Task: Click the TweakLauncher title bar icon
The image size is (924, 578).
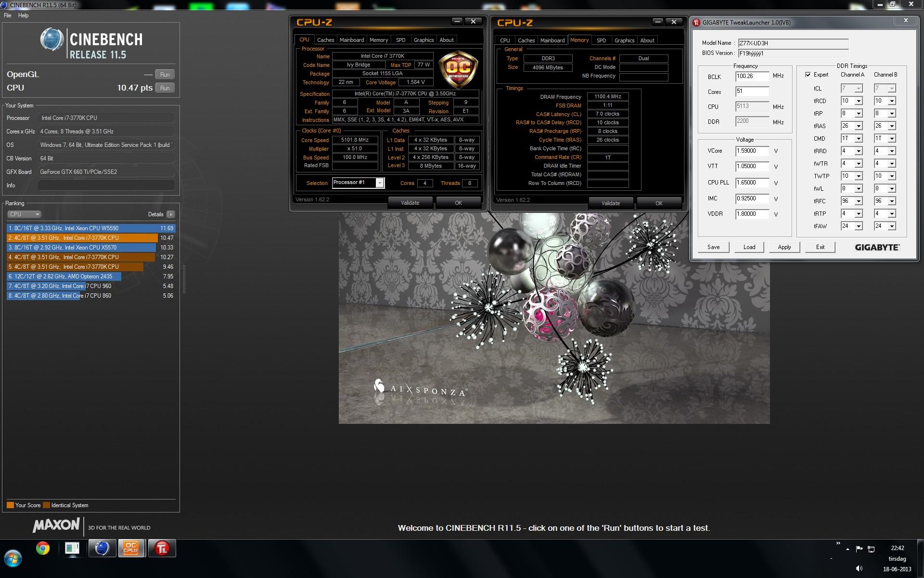Action: click(x=696, y=23)
